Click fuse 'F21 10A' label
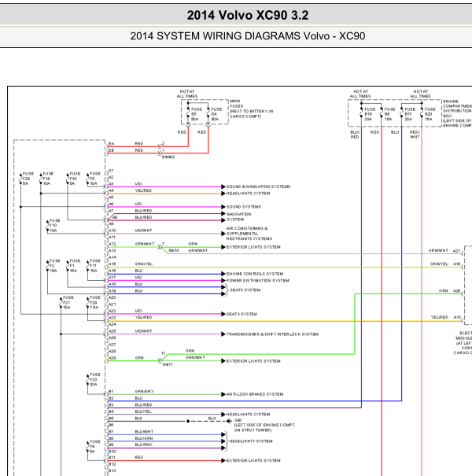The image size is (472, 476). 68,302
